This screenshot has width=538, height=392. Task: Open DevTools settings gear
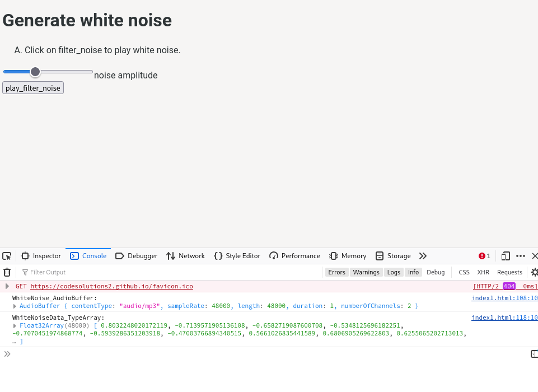(534, 272)
